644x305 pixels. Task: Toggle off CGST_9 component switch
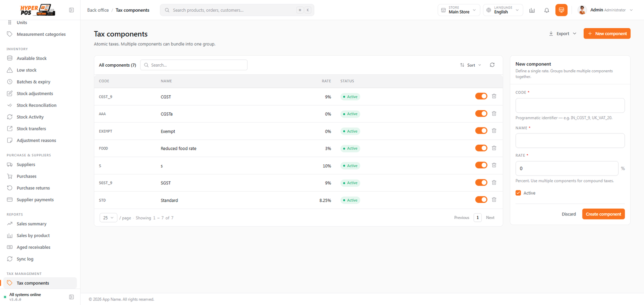click(x=481, y=96)
